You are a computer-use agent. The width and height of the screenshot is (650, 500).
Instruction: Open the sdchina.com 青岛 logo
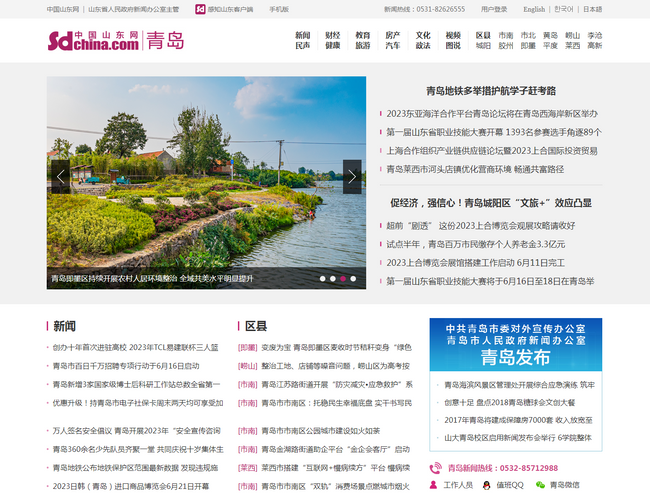(115, 41)
